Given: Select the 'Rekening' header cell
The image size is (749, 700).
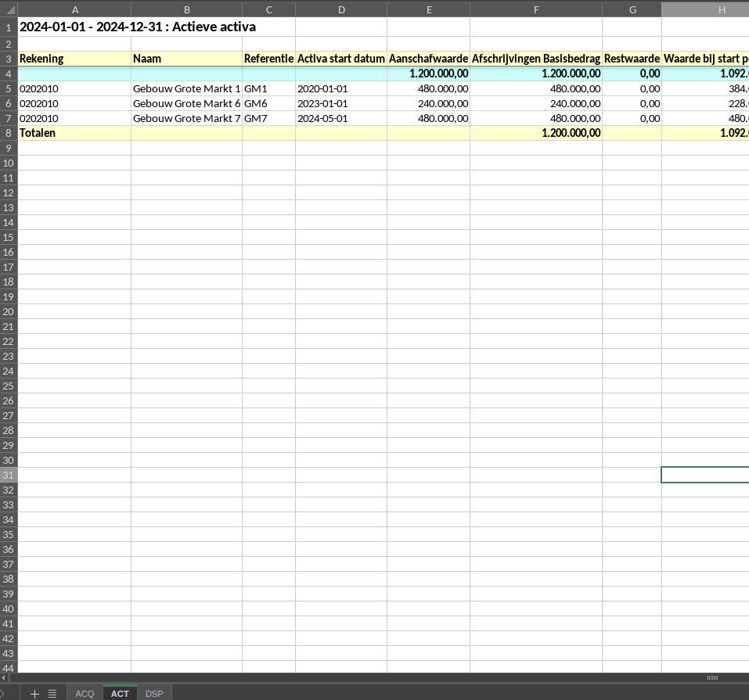Looking at the screenshot, I should coord(74,59).
